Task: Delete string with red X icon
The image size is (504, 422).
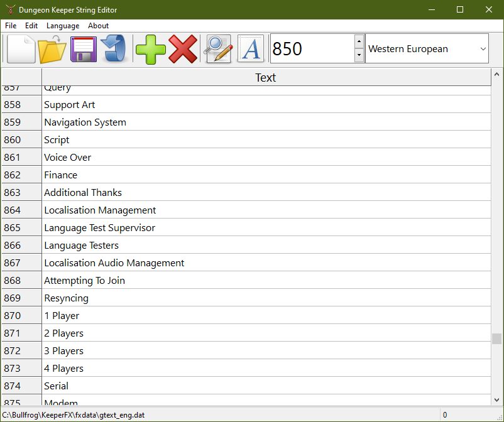Action: pyautogui.click(x=183, y=49)
